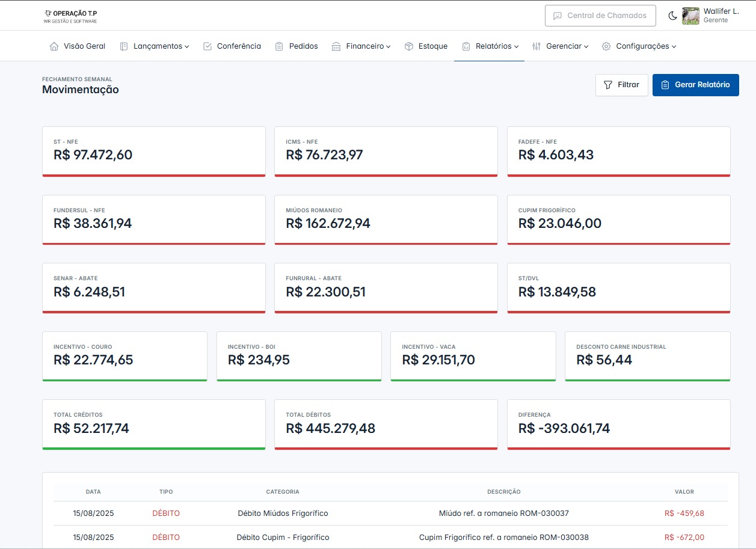Select the Total Créditos summary card

point(153,424)
